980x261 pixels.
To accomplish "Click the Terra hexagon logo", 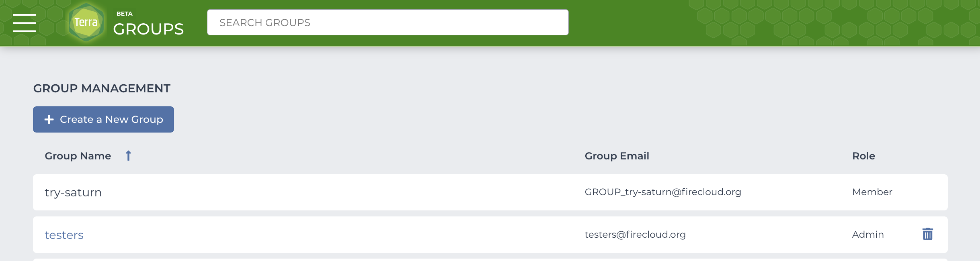I will click(86, 22).
